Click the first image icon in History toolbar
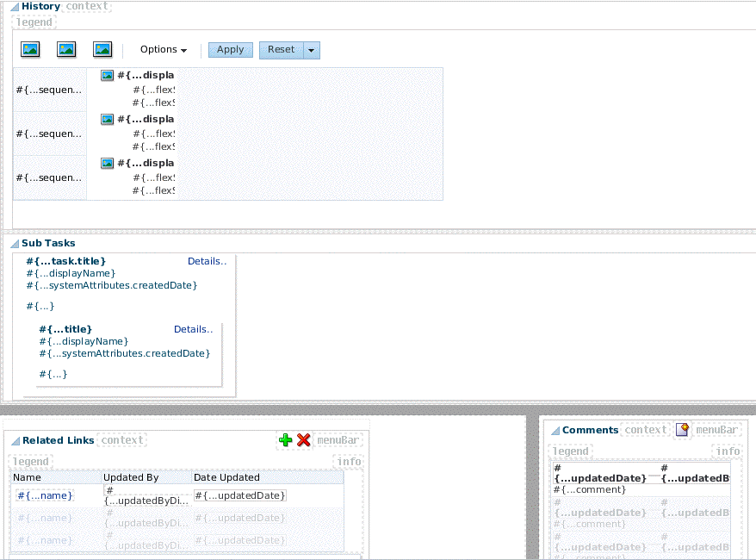 click(31, 50)
